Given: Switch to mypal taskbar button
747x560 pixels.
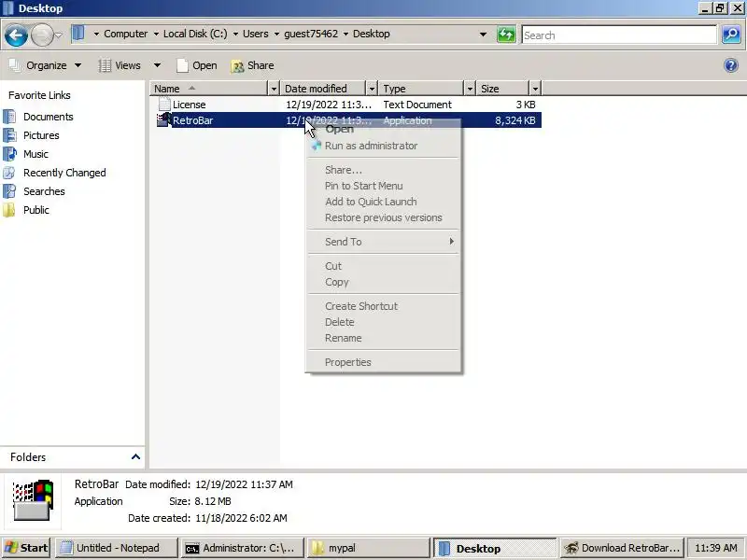Looking at the screenshot, I should (368, 548).
